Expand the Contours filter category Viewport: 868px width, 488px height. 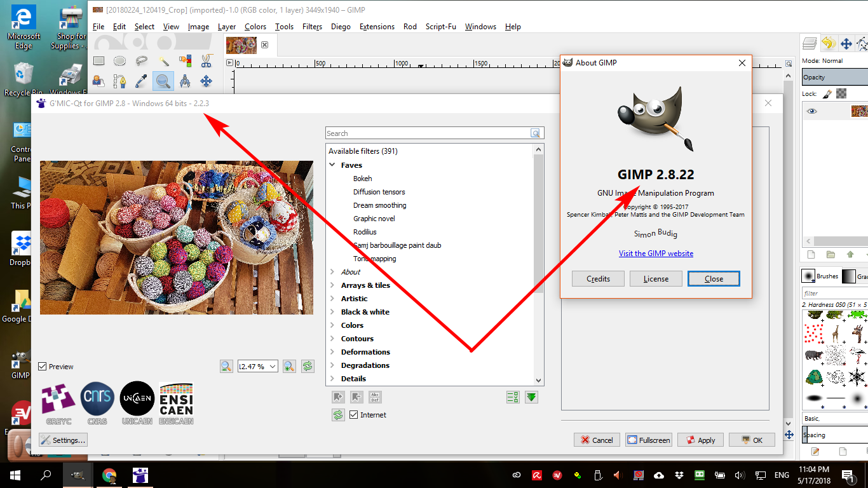pyautogui.click(x=332, y=339)
